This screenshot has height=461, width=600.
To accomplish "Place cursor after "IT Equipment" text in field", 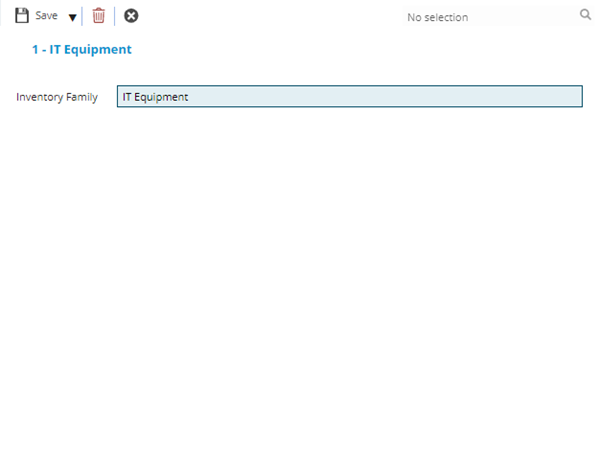I will click(191, 97).
